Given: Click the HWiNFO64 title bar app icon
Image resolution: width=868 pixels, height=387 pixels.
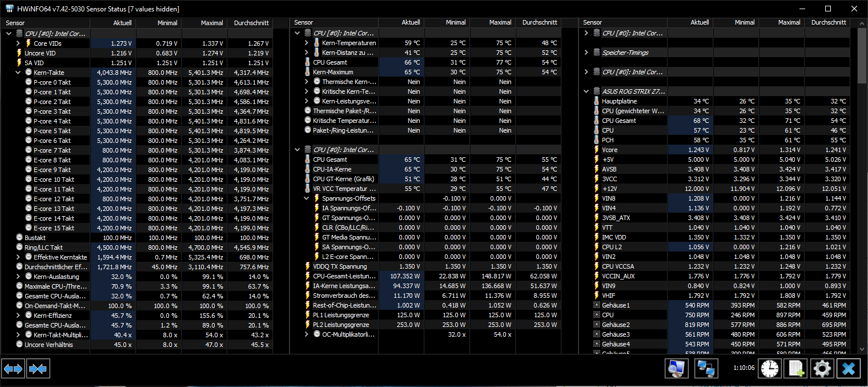Looking at the screenshot, I should click(x=10, y=9).
